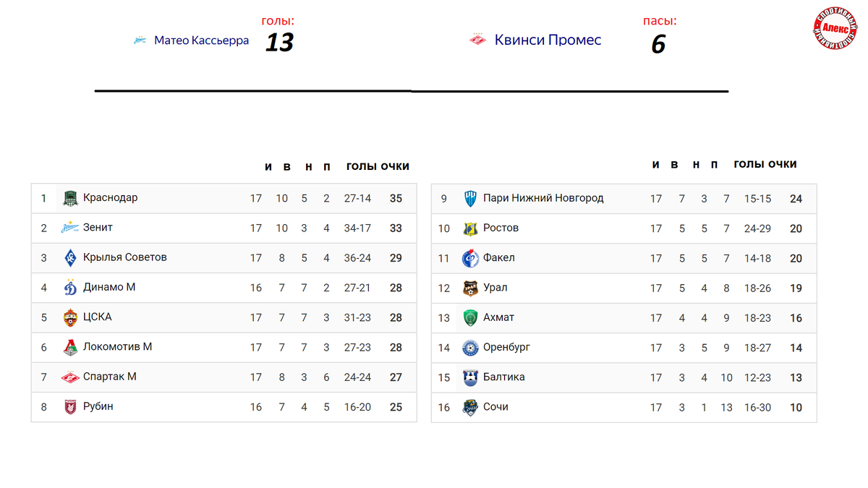Viewport: 868px width, 488px height.
Task: Click the Lokomotiv M club logo
Action: 70,347
